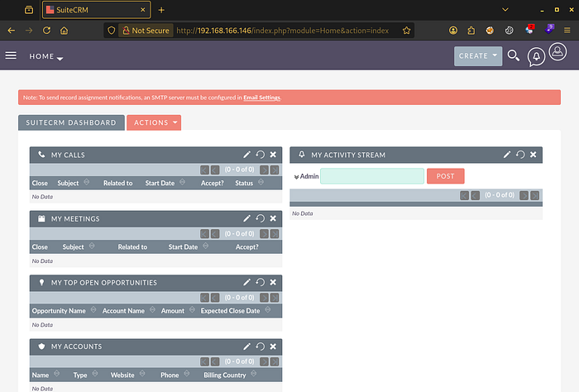Go to last page in My Calls
The height and width of the screenshot is (392, 579).
(x=275, y=170)
